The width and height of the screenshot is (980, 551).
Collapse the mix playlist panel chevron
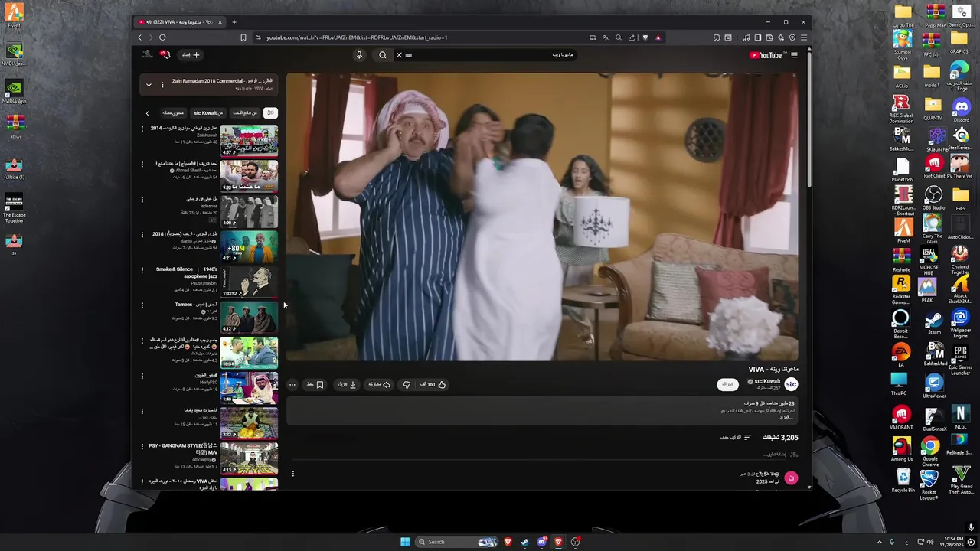(149, 85)
